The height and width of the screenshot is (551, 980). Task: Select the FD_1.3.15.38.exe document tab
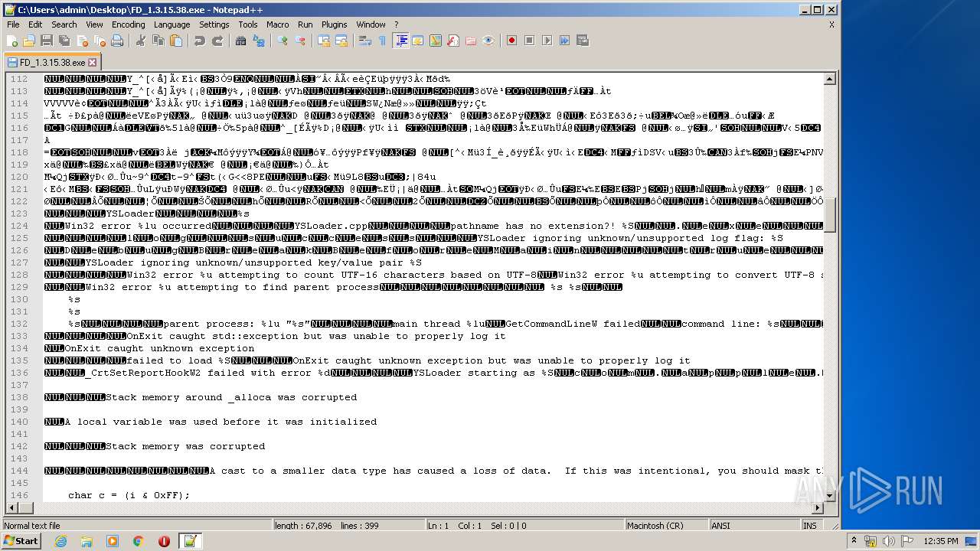point(52,62)
